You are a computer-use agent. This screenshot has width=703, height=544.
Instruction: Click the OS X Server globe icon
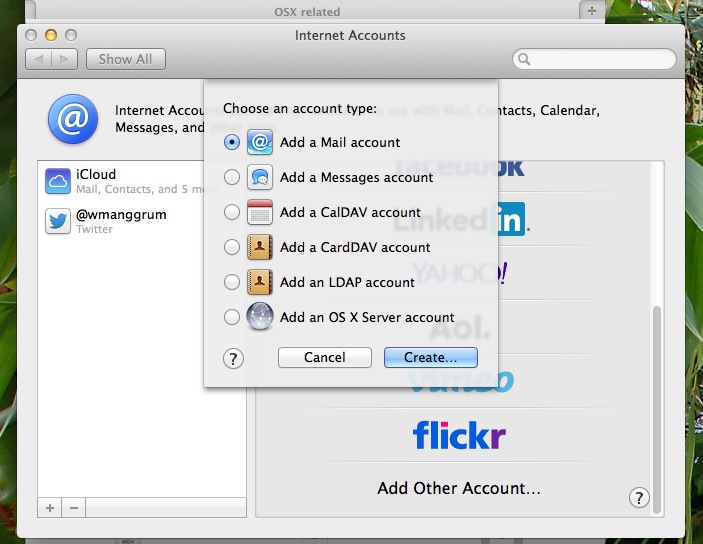(x=260, y=317)
